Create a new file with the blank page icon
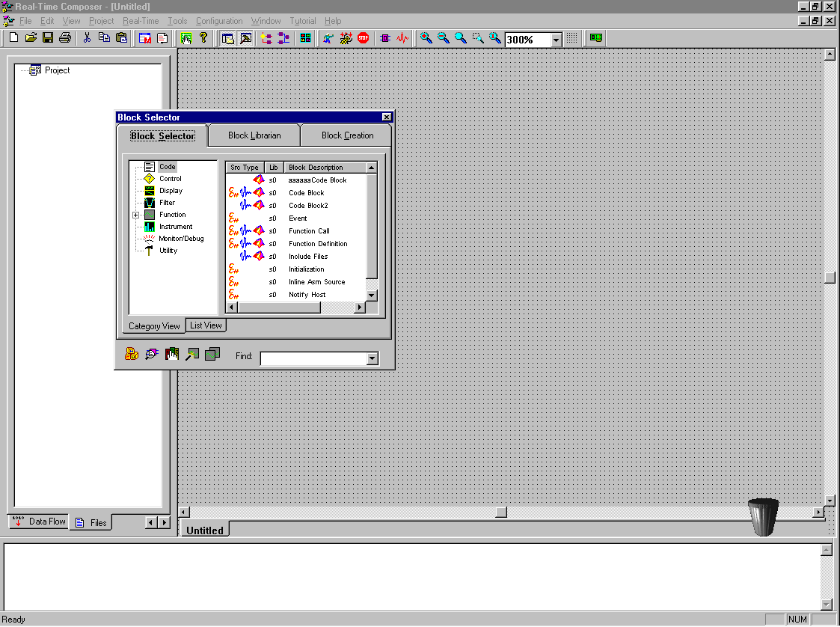The height and width of the screenshot is (627, 840). coord(14,38)
